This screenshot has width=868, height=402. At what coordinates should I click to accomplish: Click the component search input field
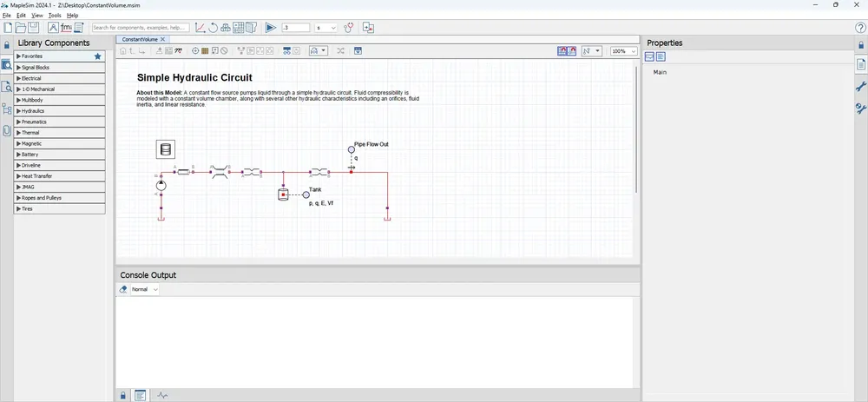pos(141,27)
